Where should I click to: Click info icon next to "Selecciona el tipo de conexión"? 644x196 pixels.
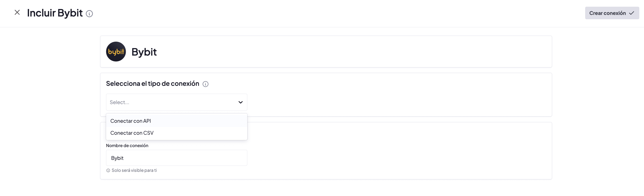pos(206,84)
